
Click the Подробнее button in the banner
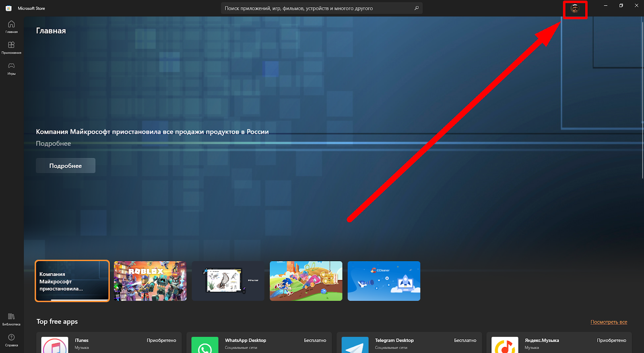pos(66,166)
